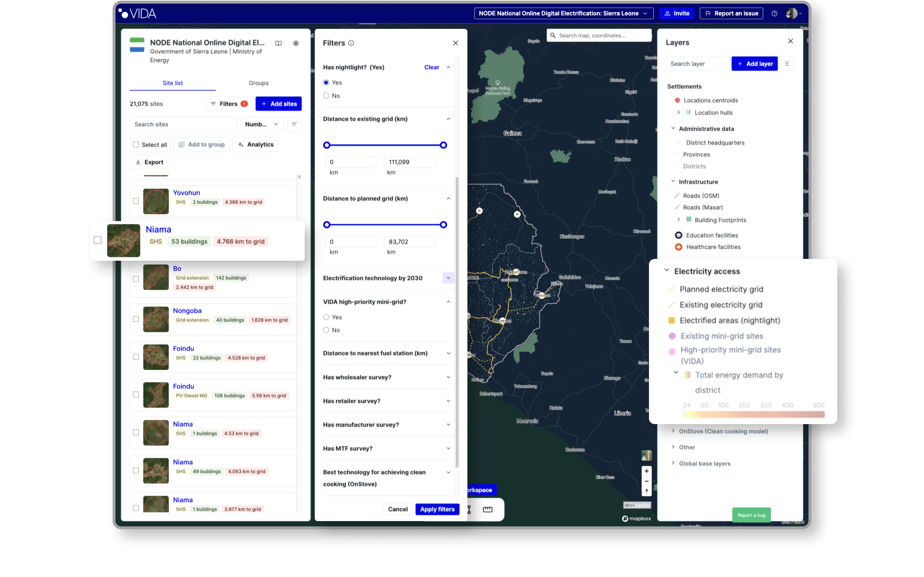Select the map ruler measure tool
The width and height of the screenshot is (924, 577).
[x=488, y=510]
